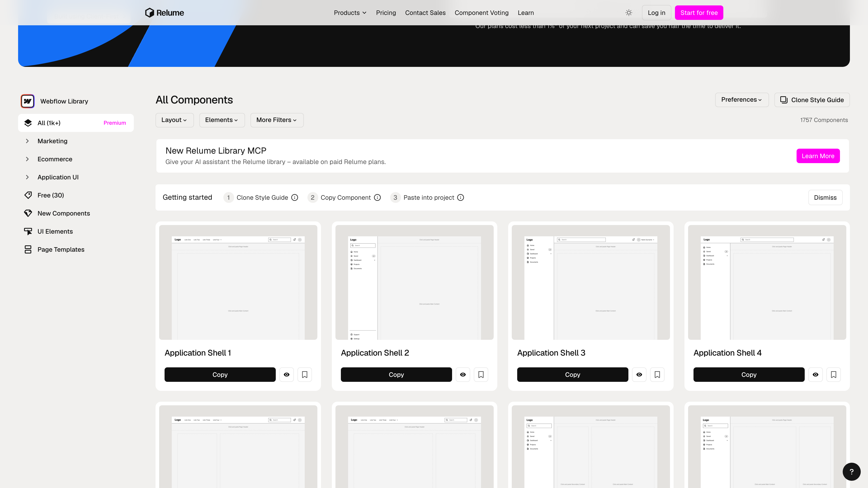Dismiss the Getting started bar
Screen dimensions: 868x488
[x=825, y=197]
